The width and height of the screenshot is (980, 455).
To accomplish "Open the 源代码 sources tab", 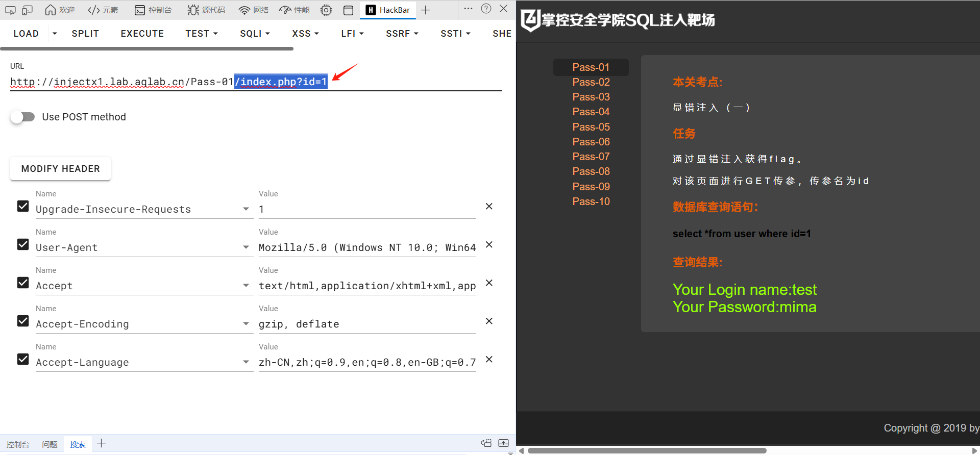I will [x=206, y=10].
